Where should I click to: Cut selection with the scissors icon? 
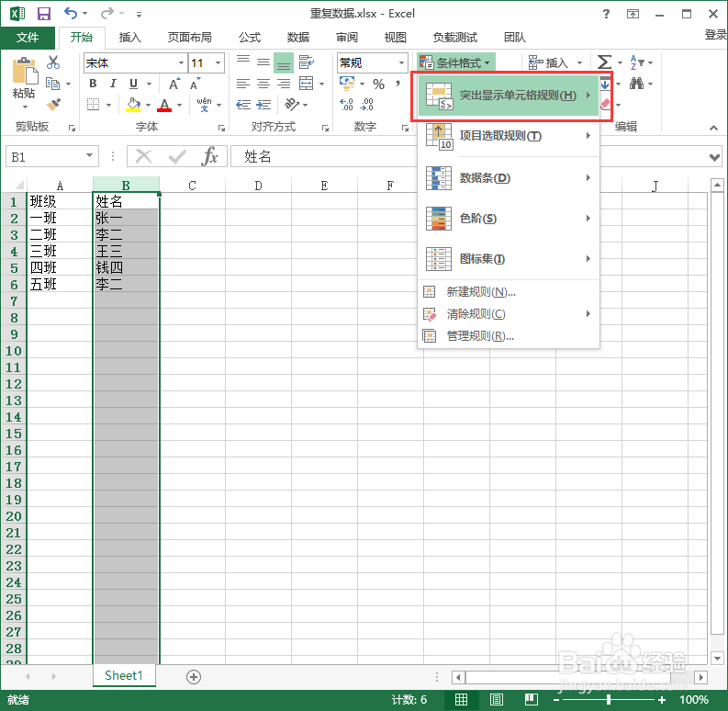tap(53, 62)
